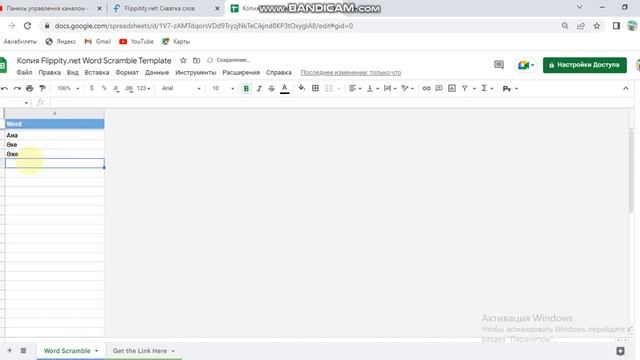Screen dimensions: 640x360
Task: Open the vertical align dropdown
Action: [x=373, y=89]
